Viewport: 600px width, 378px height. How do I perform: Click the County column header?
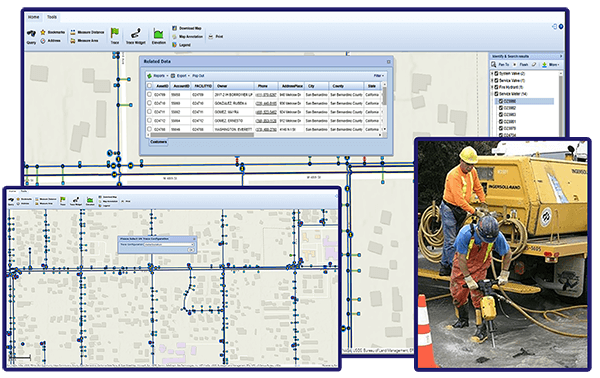point(346,86)
